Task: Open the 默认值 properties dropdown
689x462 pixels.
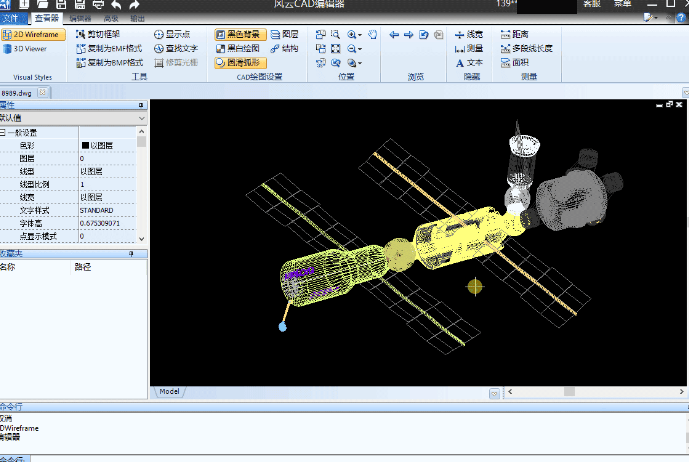Action: (141, 117)
